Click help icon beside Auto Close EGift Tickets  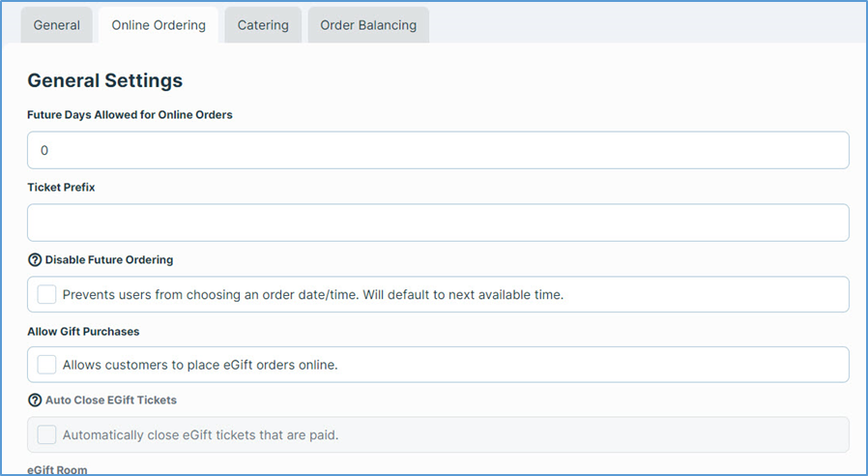[35, 400]
